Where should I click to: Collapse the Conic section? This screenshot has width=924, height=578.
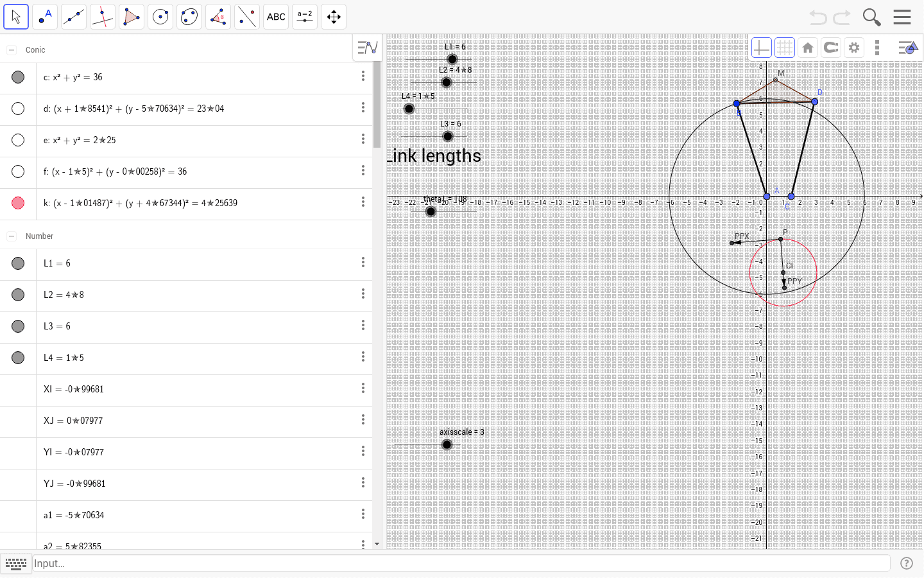pos(12,50)
